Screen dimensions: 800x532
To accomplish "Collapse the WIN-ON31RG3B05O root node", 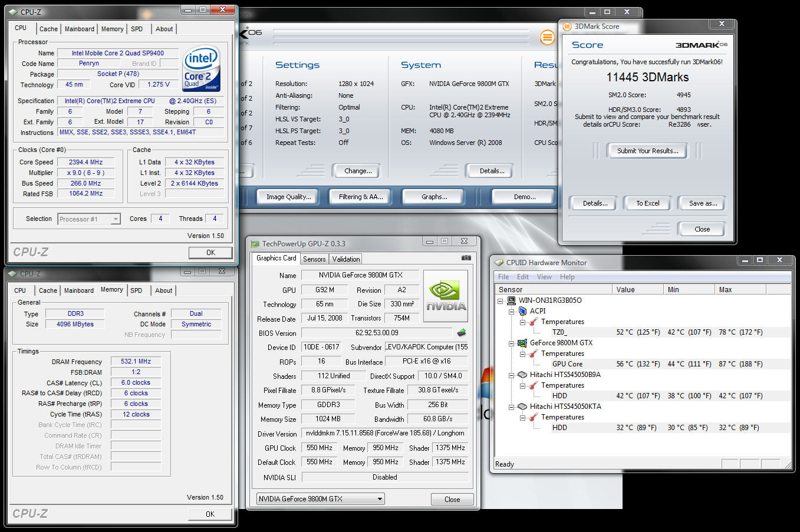I will click(501, 300).
